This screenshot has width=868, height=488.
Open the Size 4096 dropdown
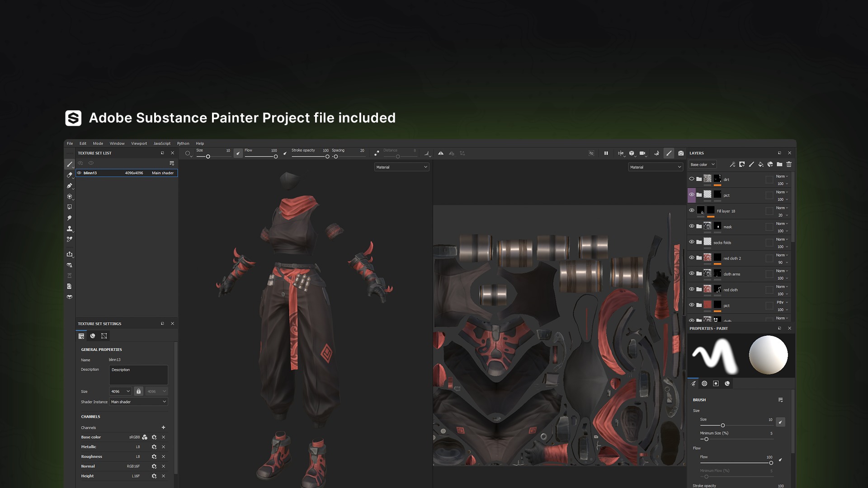pyautogui.click(x=120, y=391)
